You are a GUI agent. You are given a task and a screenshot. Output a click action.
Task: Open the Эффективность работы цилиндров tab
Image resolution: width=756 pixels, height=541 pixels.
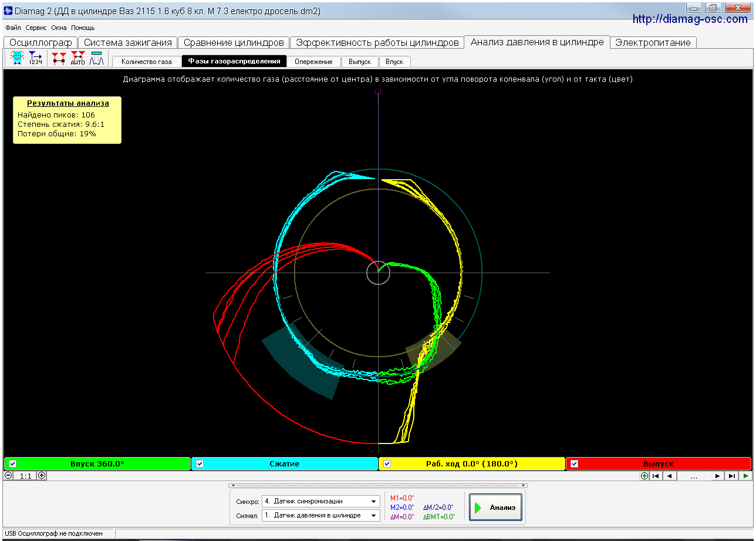point(377,42)
